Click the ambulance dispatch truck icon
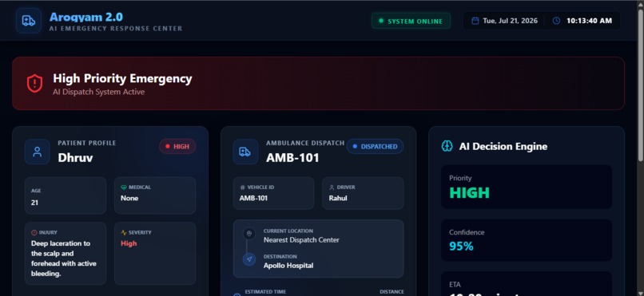This screenshot has width=644, height=296. tap(245, 152)
